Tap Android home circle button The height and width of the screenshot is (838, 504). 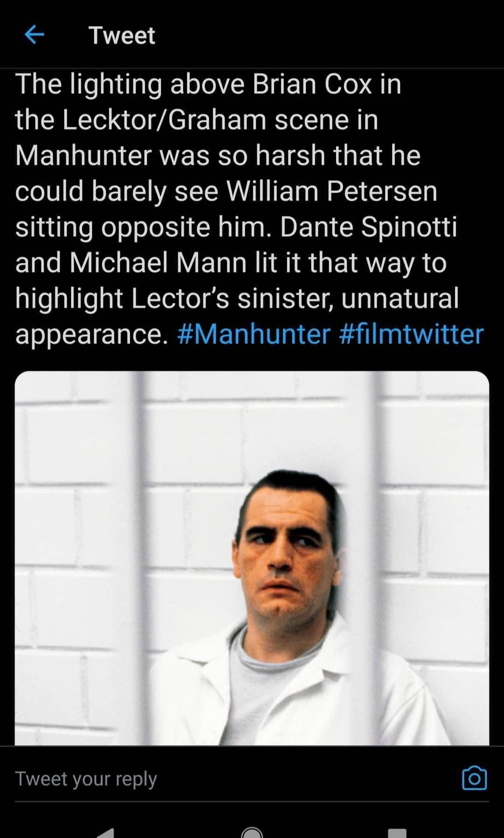[x=252, y=832]
